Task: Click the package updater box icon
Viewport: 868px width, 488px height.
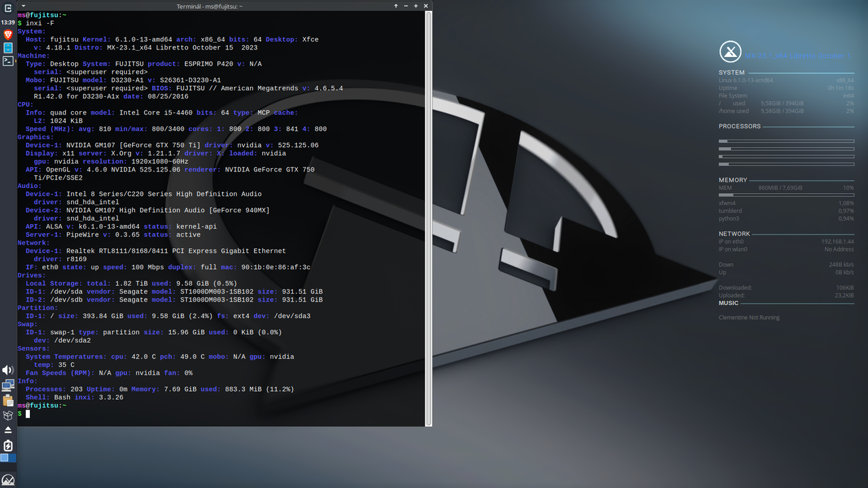Action: (8, 415)
